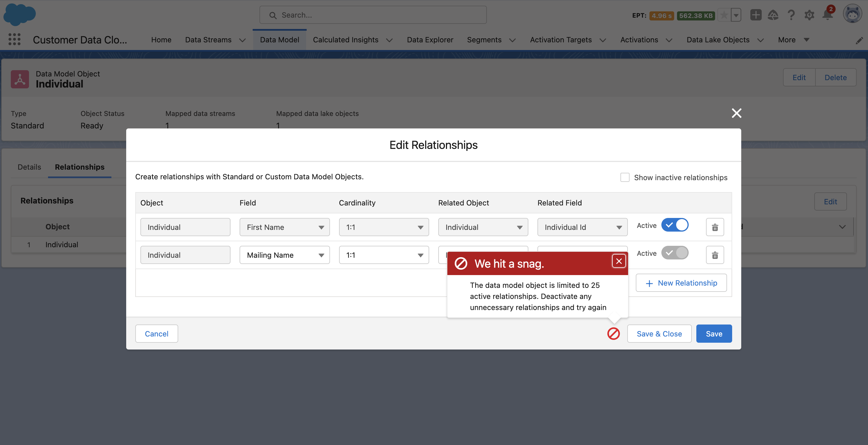Open the favorites list dropdown arrow
868x445 pixels.
[736, 15]
